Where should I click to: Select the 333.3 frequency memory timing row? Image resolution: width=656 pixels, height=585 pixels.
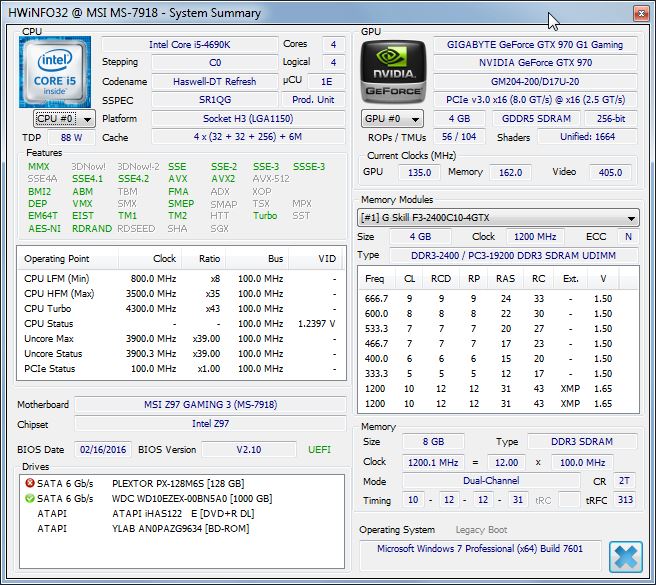(498, 374)
